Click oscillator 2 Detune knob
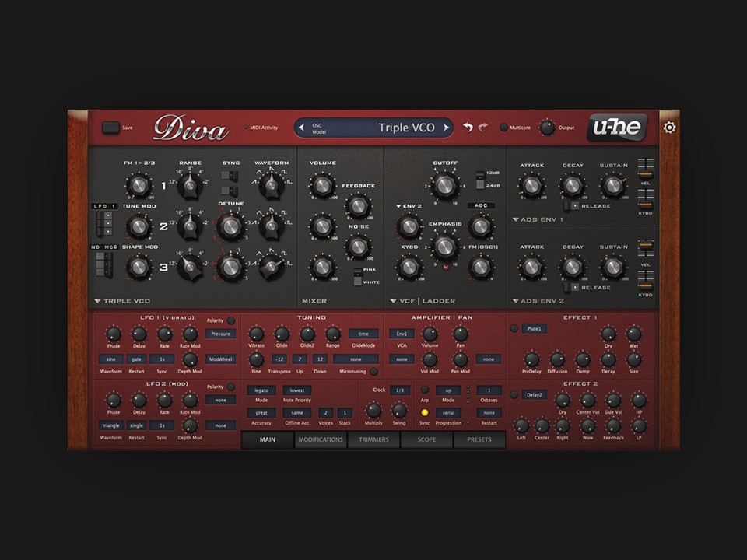 [x=230, y=226]
